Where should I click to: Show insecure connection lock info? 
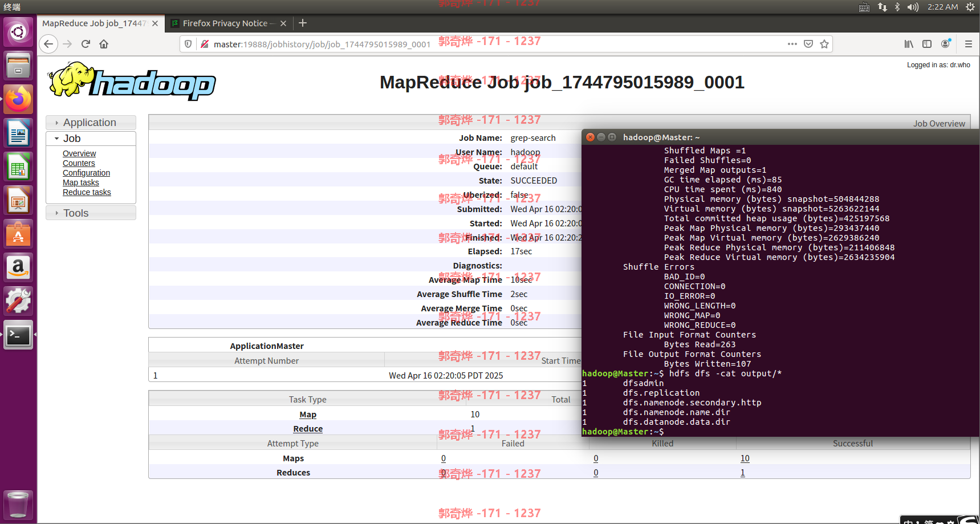[x=204, y=44]
